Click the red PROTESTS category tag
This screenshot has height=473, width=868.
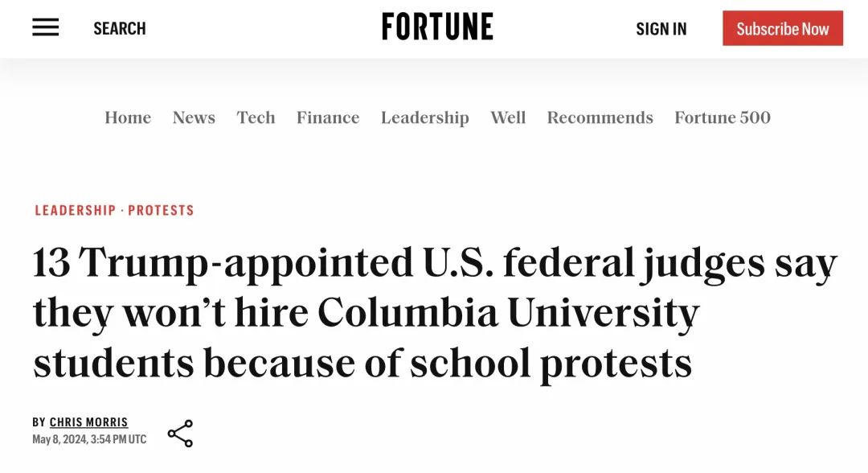point(161,211)
